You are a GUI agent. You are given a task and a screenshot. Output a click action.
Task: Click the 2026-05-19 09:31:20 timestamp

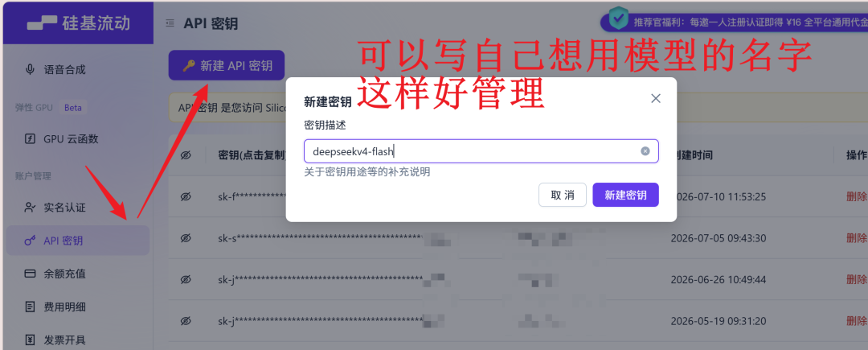click(x=719, y=321)
